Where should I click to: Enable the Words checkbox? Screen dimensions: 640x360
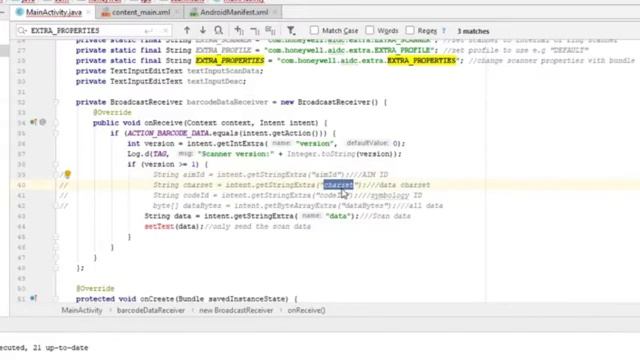(x=369, y=30)
